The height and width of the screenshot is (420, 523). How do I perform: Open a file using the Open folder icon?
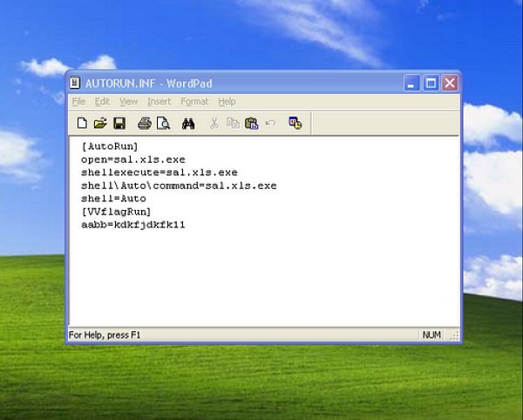coord(100,124)
